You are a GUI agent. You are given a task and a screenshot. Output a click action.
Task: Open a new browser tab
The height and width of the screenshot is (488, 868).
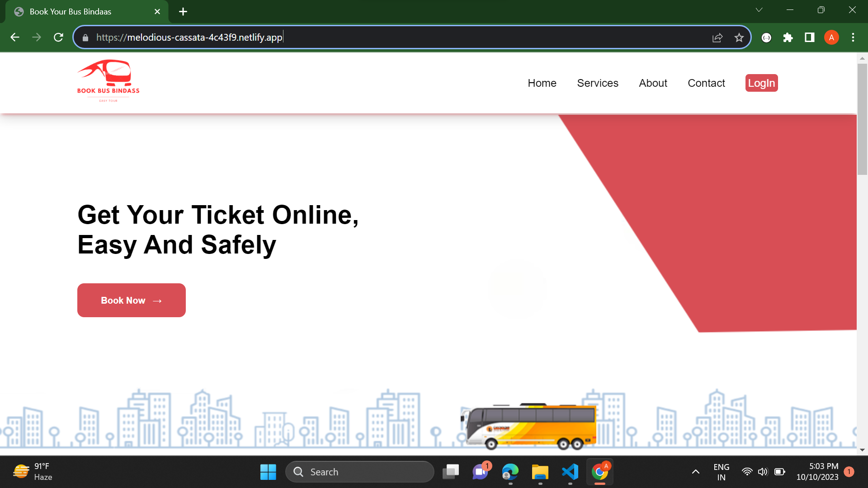tap(183, 12)
